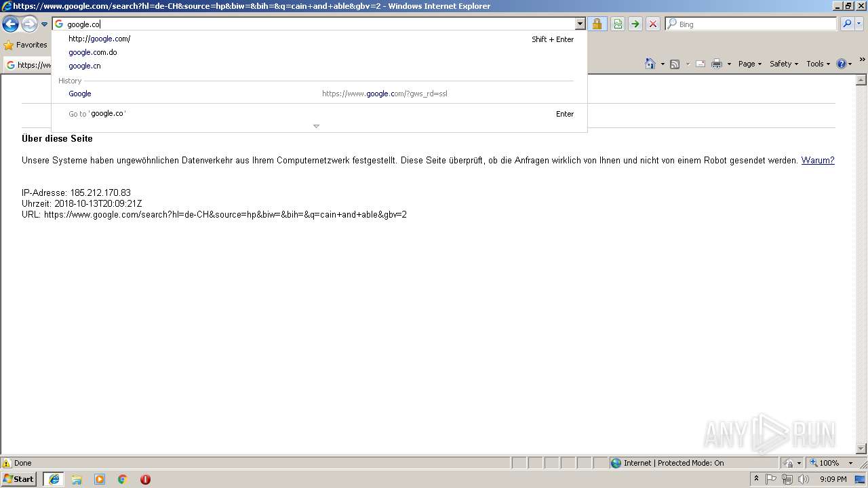Open the Page menu

click(x=750, y=64)
